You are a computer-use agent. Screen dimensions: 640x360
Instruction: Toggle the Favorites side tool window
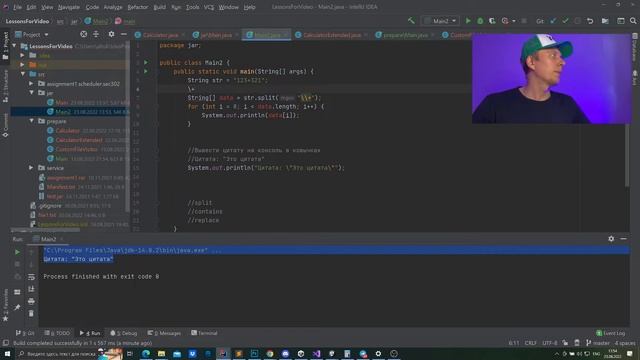click(x=5, y=305)
